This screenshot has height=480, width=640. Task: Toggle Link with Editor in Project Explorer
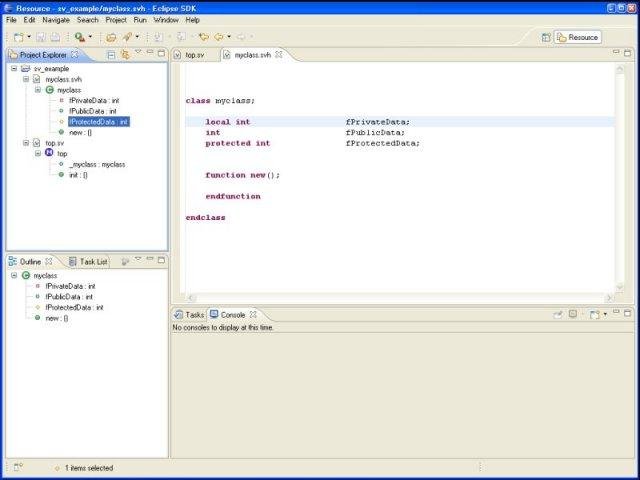pos(125,55)
